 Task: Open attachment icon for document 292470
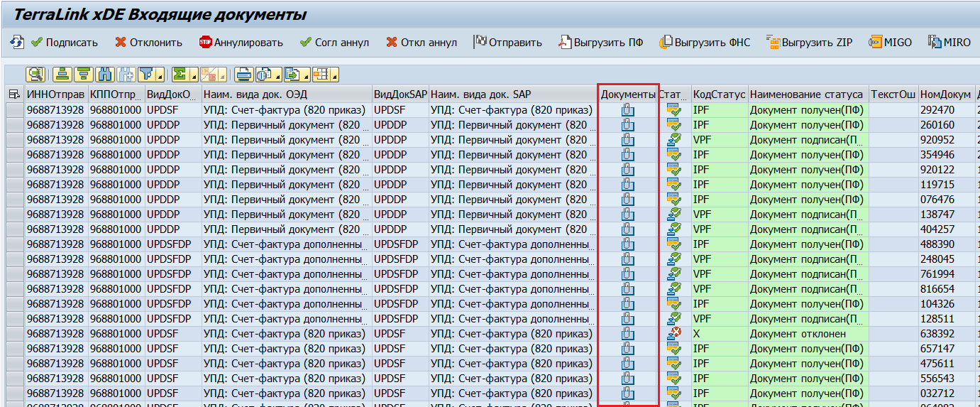coord(627,110)
